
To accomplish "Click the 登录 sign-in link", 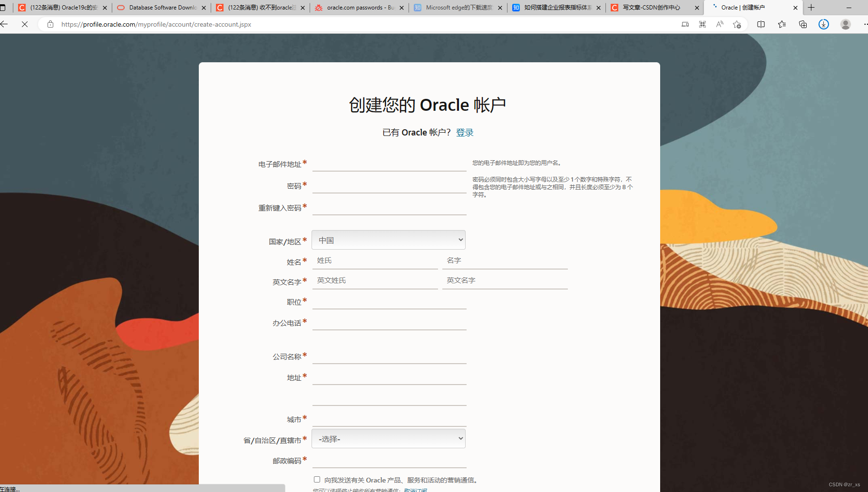I will tap(465, 132).
